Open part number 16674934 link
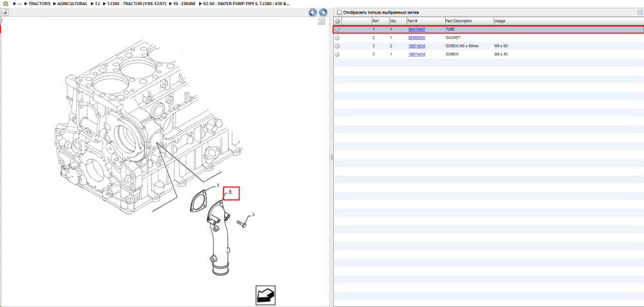The height and width of the screenshot is (307, 644). tap(417, 46)
